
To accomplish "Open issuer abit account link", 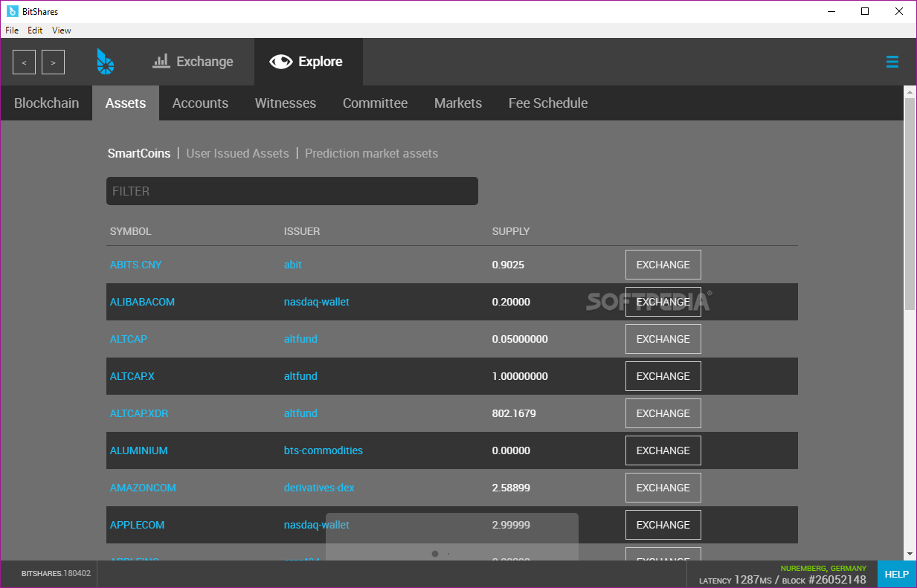I will 293,265.
